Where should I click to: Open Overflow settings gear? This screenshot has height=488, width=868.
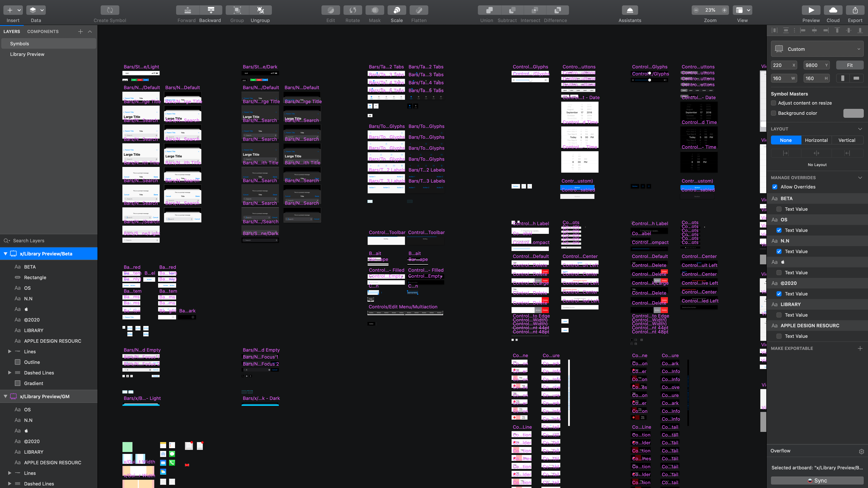tap(861, 451)
